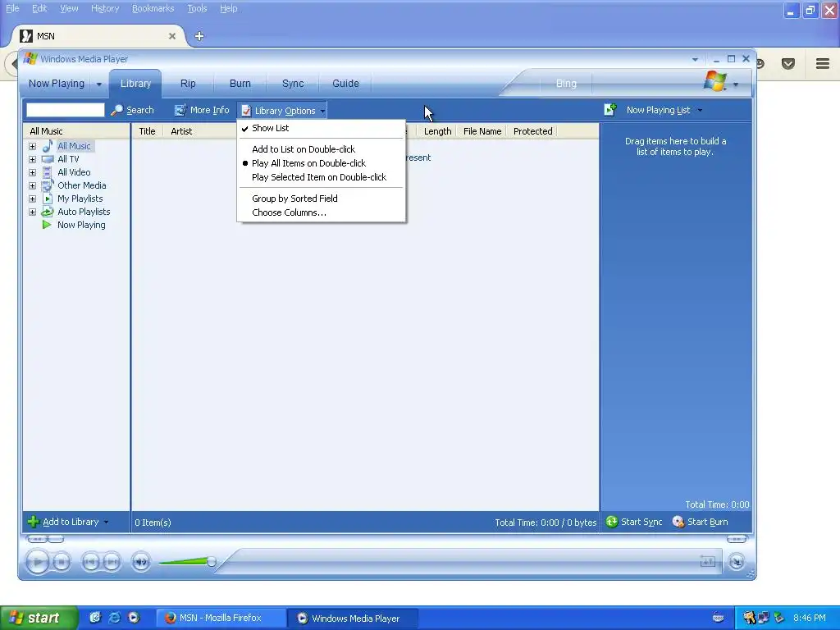Select the My Playlists icon
840x630 pixels.
coord(48,199)
